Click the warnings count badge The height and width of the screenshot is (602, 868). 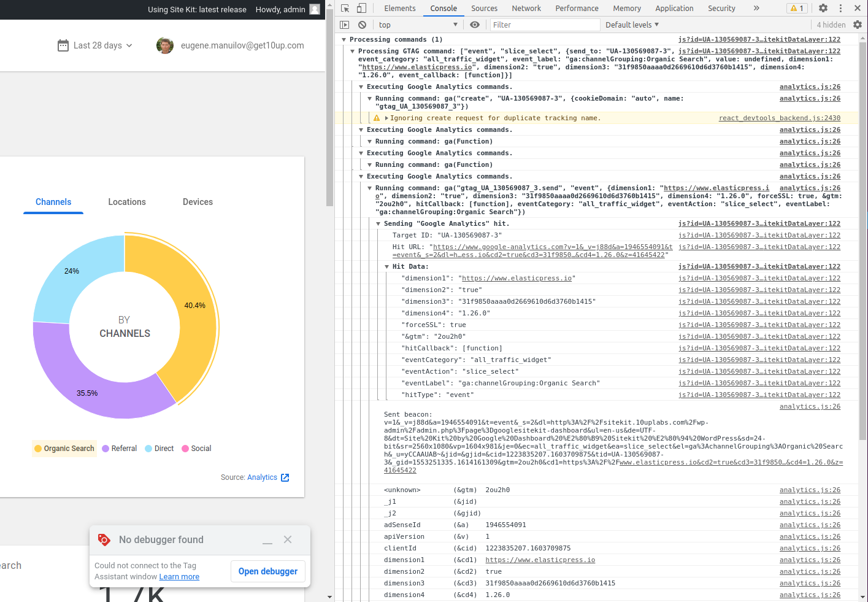pos(797,8)
